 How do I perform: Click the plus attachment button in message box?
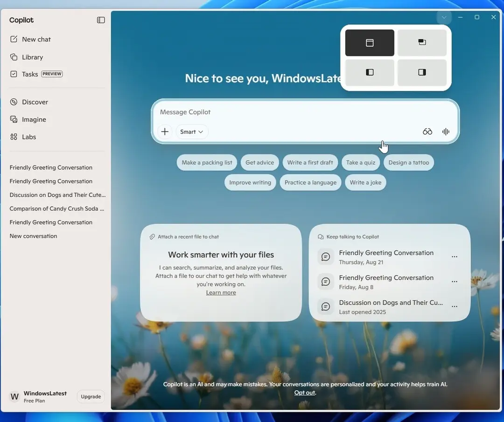tap(165, 131)
